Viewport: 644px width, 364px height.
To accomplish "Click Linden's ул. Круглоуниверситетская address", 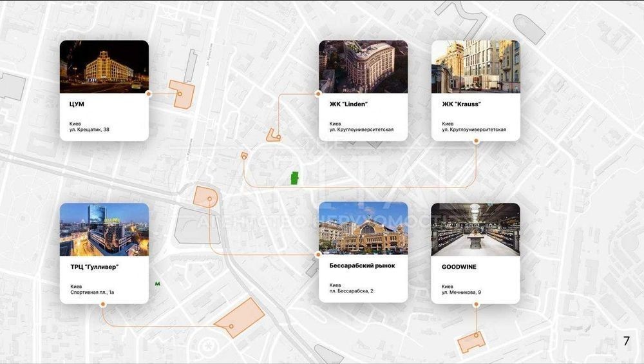I will coord(361,130).
